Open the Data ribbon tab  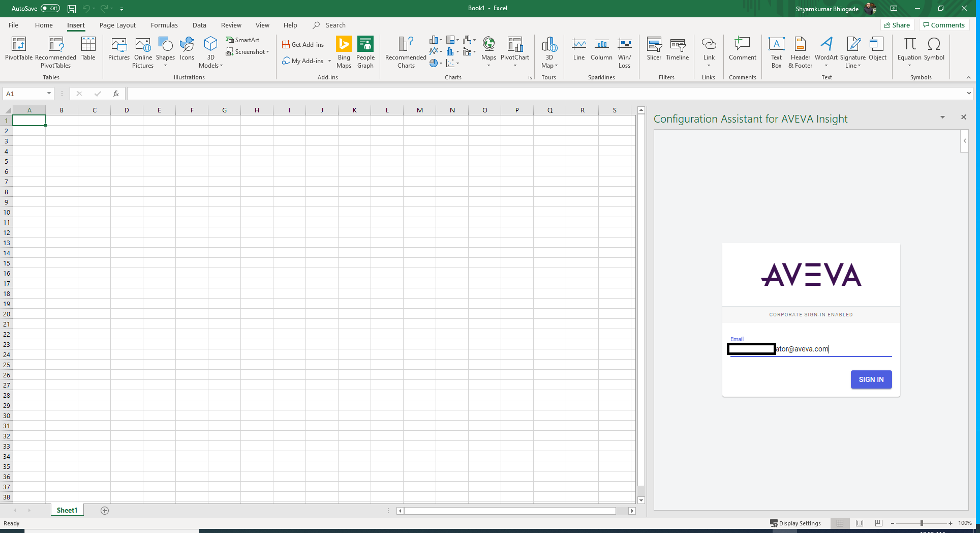pyautogui.click(x=199, y=25)
